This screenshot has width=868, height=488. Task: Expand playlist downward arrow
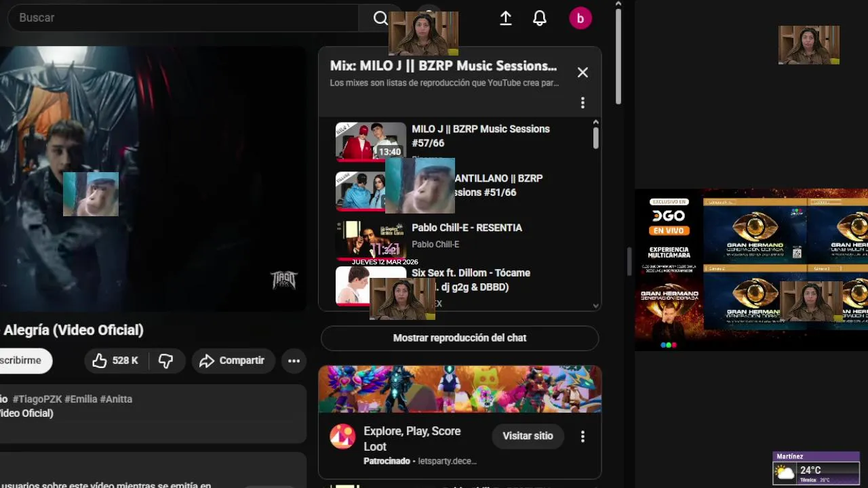pyautogui.click(x=596, y=305)
